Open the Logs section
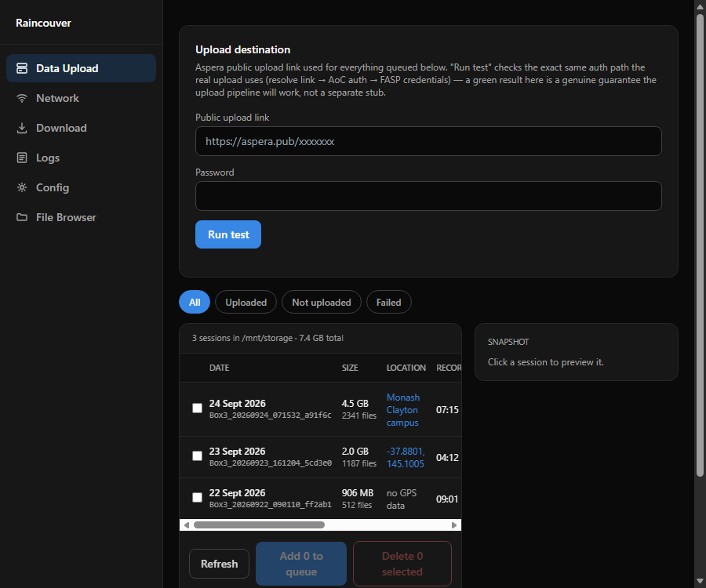 coord(81,158)
